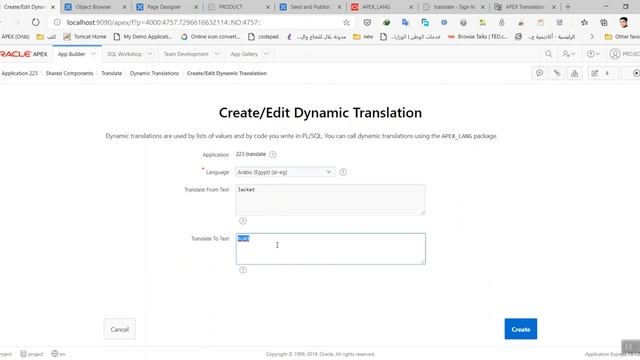Click the Run application play icon
640x360 pixels.
[635, 73]
